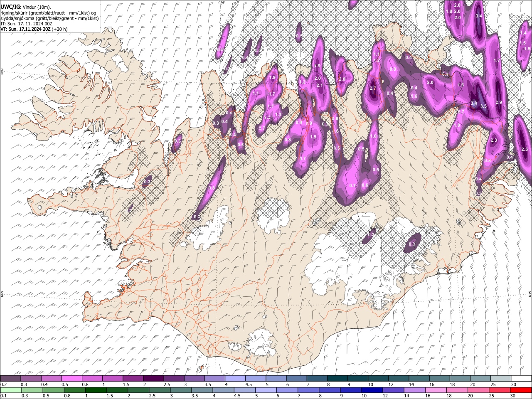Click the dark teal upper swatch between 8 and 9
Viewport: 532px width, 399px height.
pos(337,379)
